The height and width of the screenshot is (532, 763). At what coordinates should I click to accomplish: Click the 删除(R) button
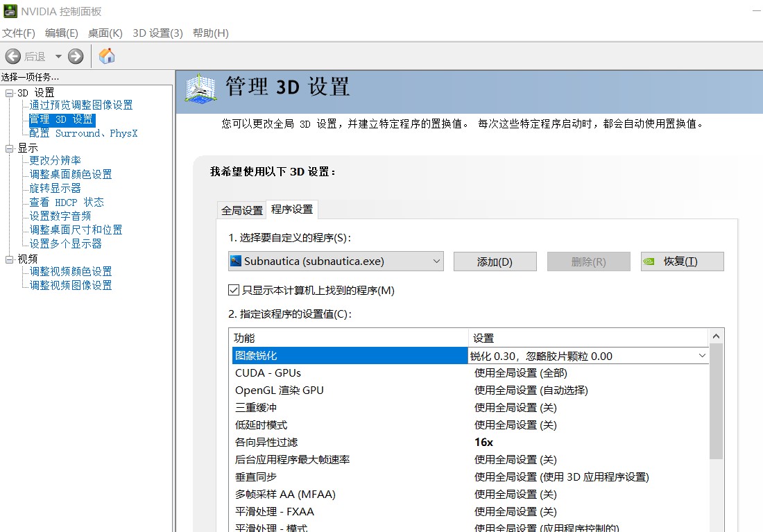pyautogui.click(x=589, y=262)
